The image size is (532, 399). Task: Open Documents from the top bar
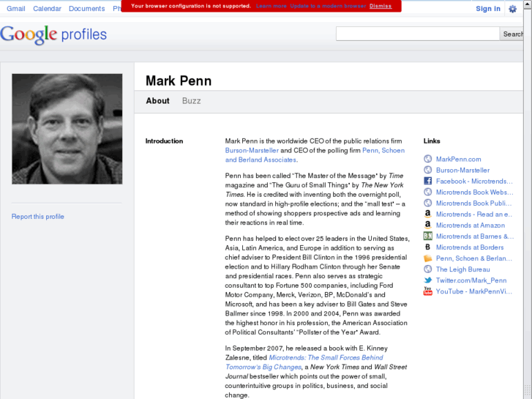click(87, 9)
